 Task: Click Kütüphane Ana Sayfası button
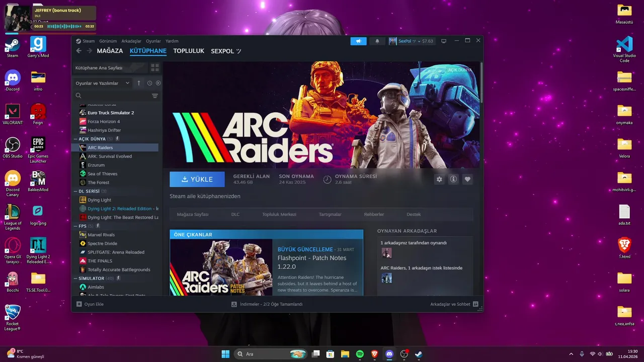[x=111, y=67]
